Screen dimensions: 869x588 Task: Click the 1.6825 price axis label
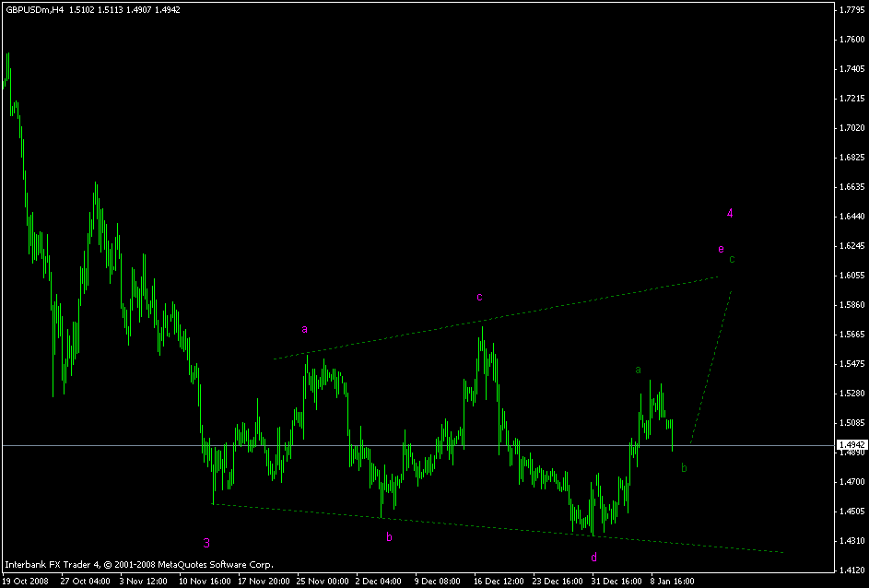(851, 158)
